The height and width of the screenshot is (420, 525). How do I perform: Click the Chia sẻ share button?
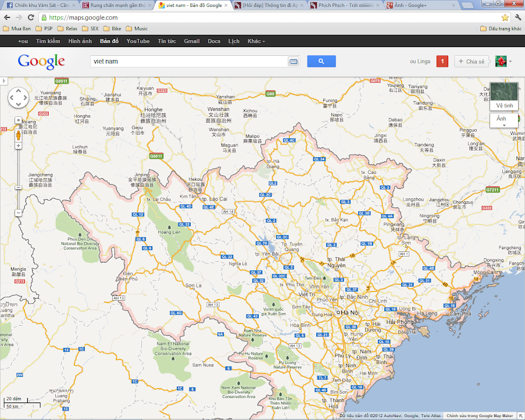[x=472, y=61]
